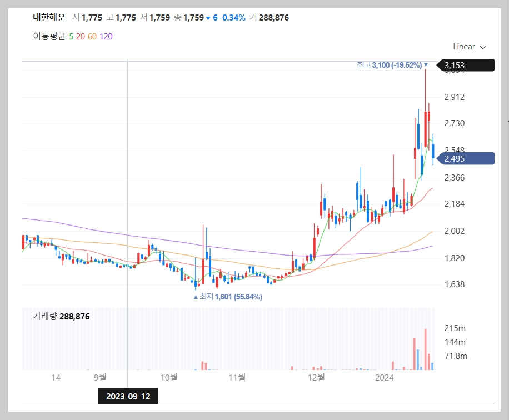Click the 거래량 288,876 volume label

pyautogui.click(x=61, y=316)
